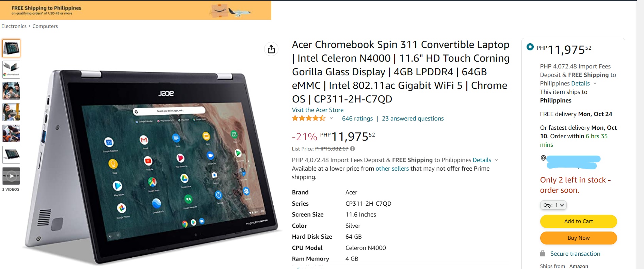The image size is (644, 269).
Task: Expand Details chevron in the buy box
Action: (x=595, y=83)
